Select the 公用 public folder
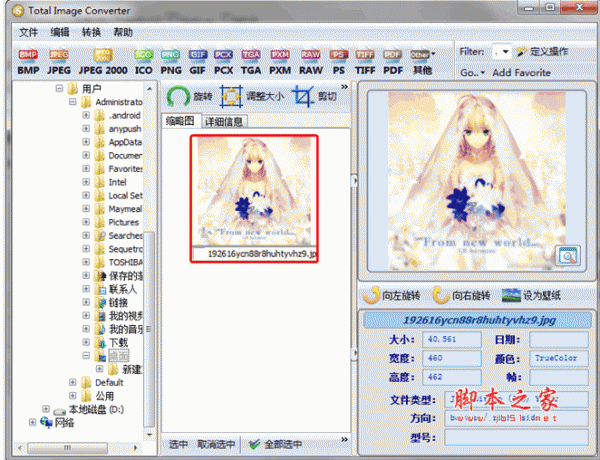 pos(104,396)
